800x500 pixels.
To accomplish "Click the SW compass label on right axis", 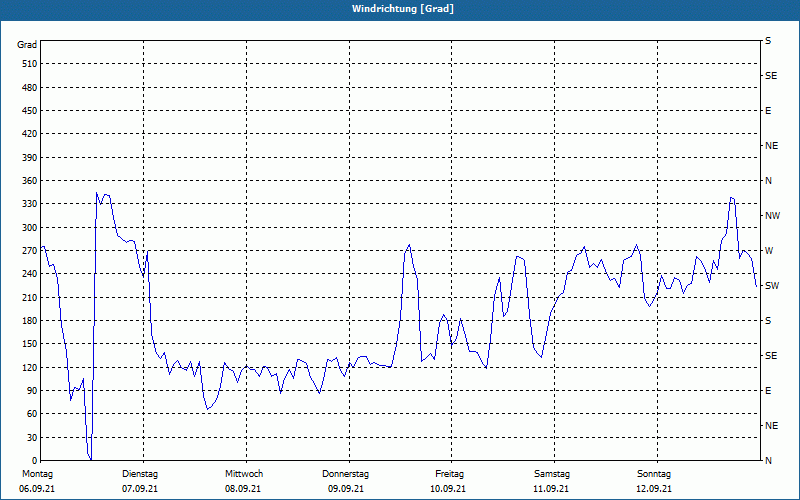I will click(x=772, y=286).
